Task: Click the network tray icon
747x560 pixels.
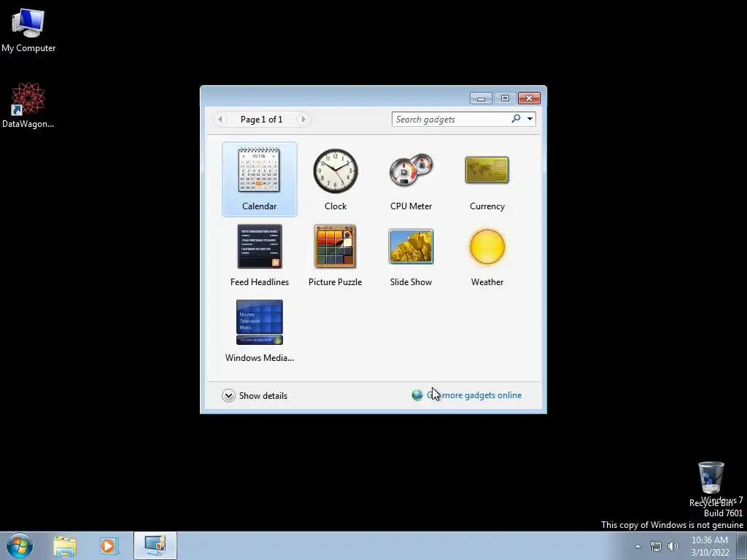Action: coord(656,546)
